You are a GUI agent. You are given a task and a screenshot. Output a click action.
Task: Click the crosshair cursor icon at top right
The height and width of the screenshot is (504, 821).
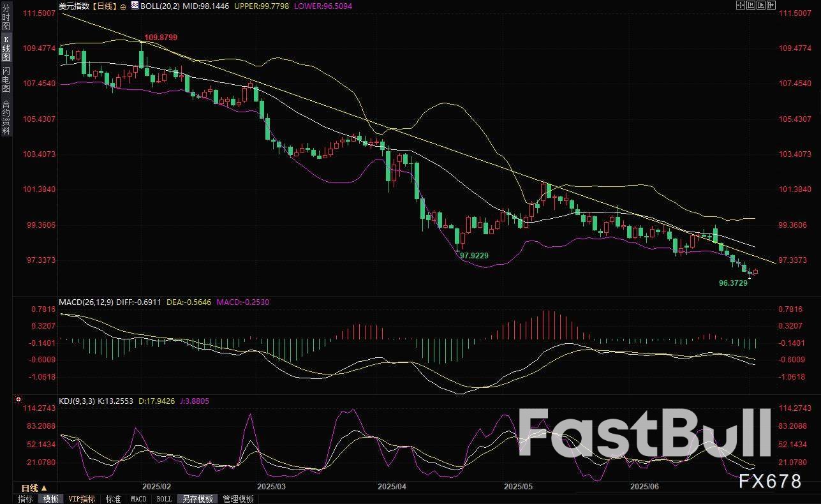coord(740,5)
